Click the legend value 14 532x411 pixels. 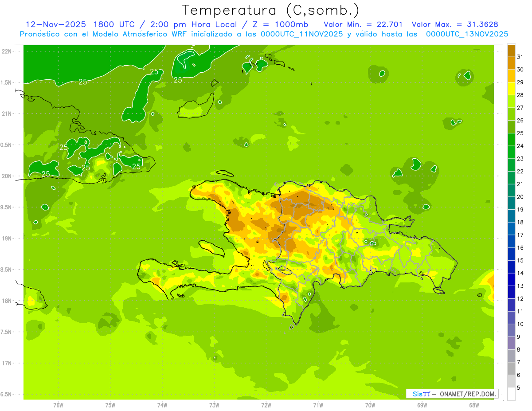point(520,273)
